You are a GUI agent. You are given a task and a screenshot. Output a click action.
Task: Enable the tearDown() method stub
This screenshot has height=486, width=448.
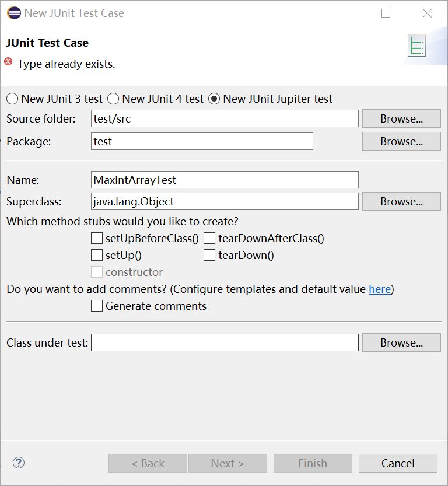click(209, 255)
